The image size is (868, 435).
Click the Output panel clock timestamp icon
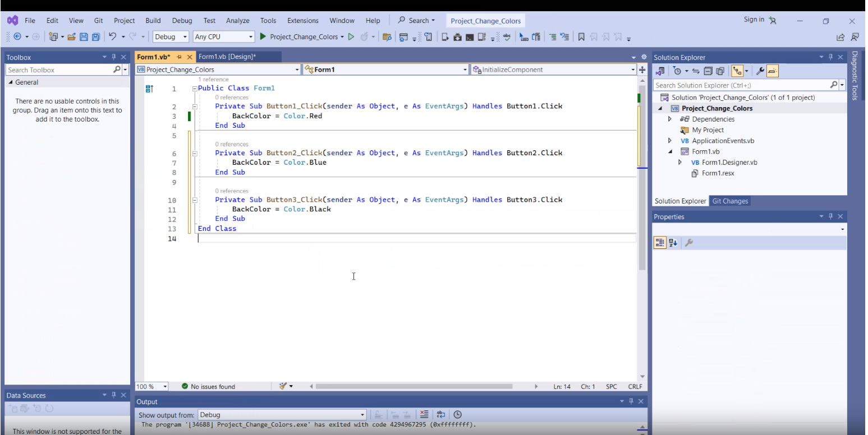pyautogui.click(x=458, y=415)
